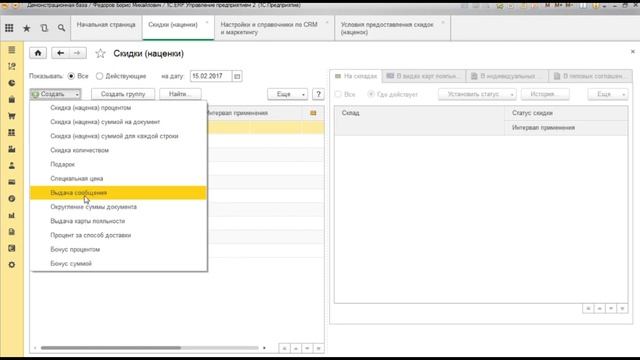Close the Настройки и справочники по CRM tab

coord(327,23)
